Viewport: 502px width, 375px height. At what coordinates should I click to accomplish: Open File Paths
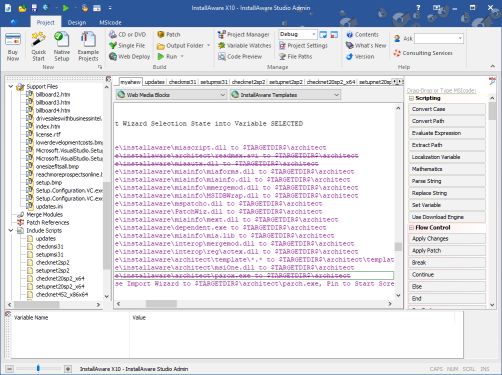296,56
